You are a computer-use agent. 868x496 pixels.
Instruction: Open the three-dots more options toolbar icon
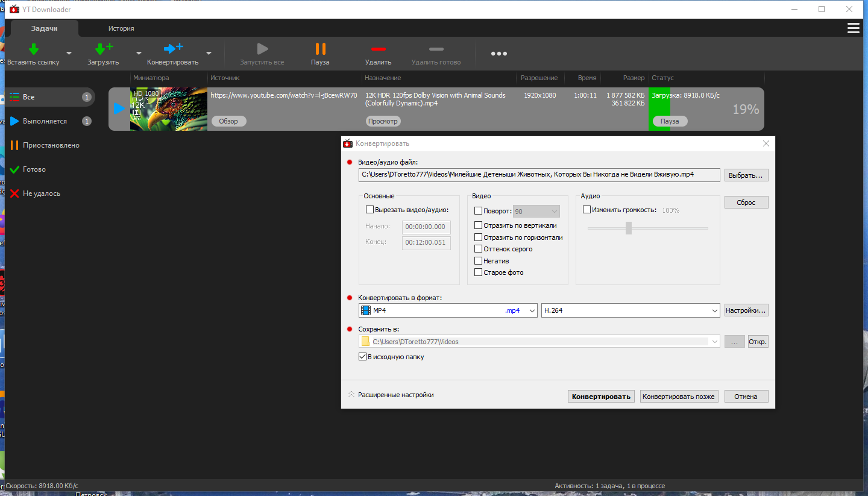pos(499,54)
